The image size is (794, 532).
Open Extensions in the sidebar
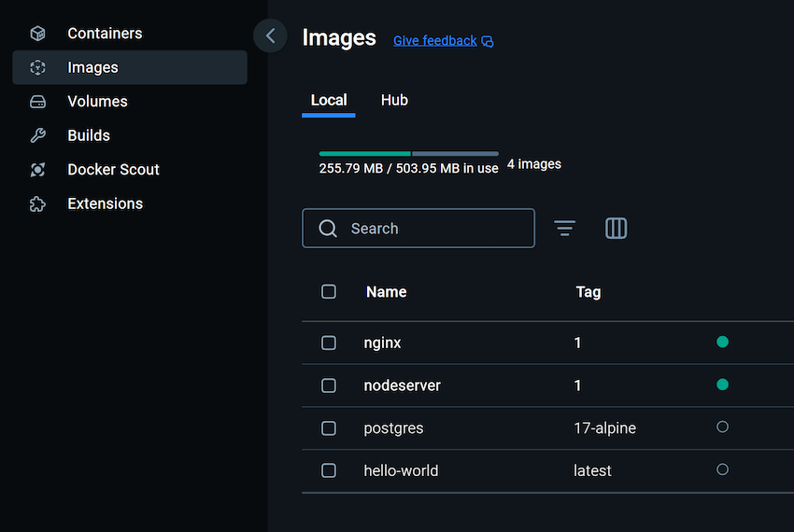click(x=130, y=204)
